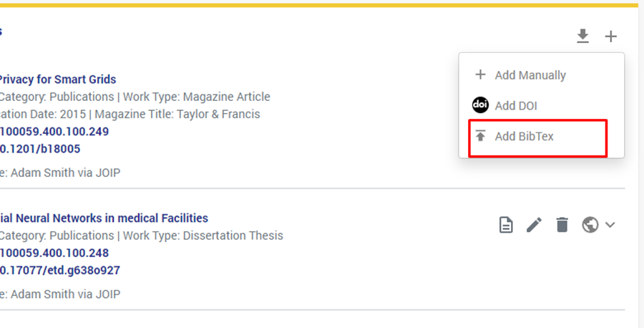Edit the Neural Networks entry with pencil icon
This screenshot has height=328, width=644.
pos(534,225)
